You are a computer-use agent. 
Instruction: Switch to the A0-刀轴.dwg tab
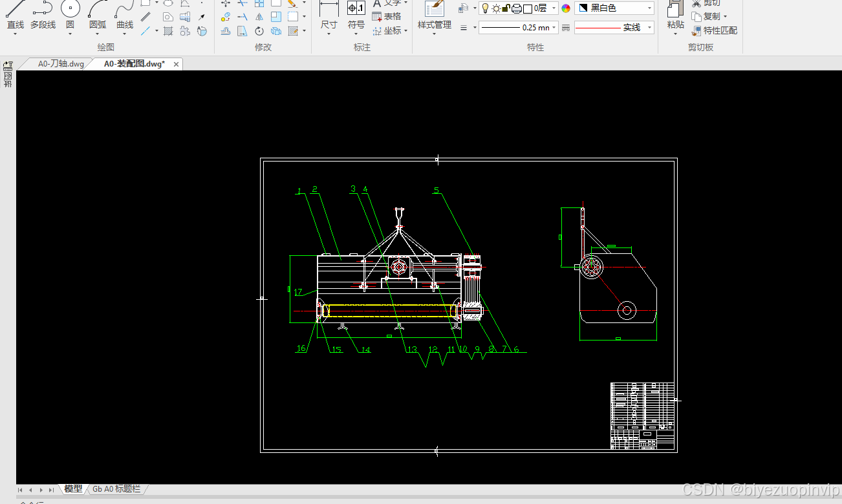61,64
